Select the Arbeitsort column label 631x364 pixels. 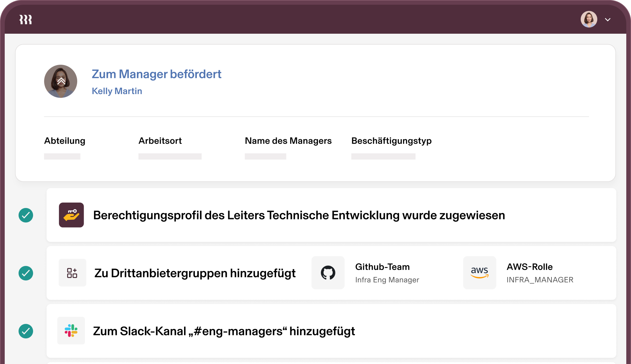click(160, 141)
